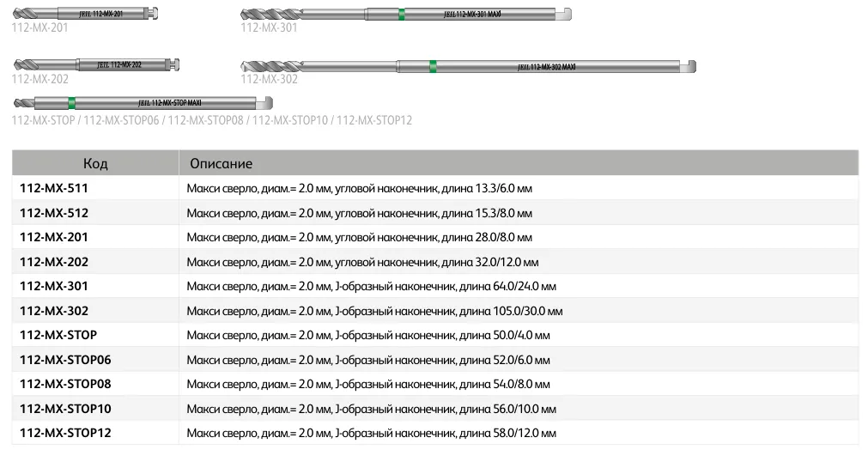Viewport: 868px width, 456px height.
Task: Select code 112-MX-511 in the table
Action: tap(54, 187)
